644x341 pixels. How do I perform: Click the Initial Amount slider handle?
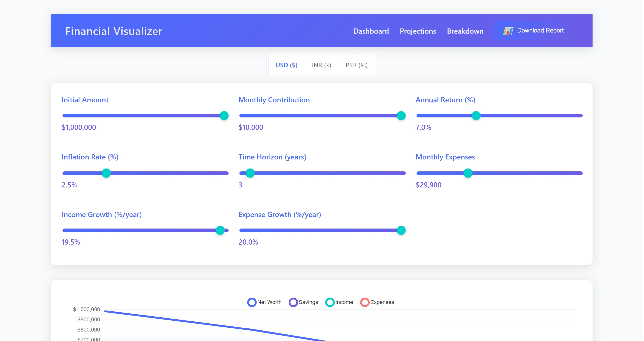tap(224, 116)
